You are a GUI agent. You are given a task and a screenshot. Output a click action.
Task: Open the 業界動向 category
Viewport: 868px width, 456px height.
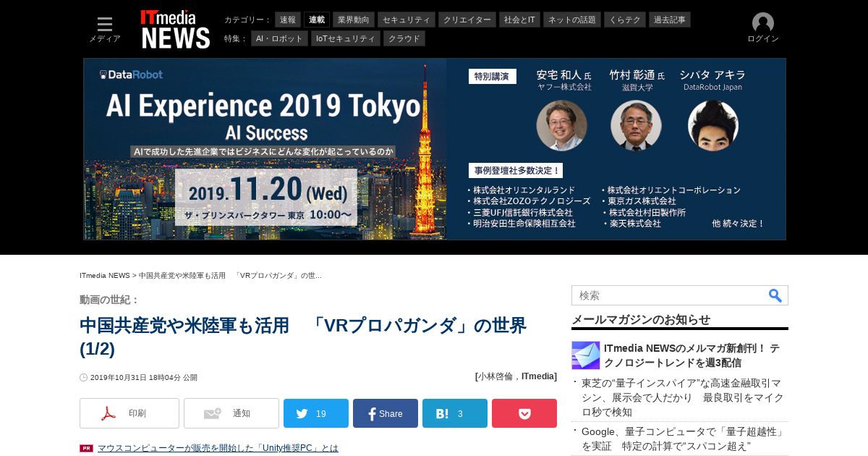pyautogui.click(x=354, y=20)
